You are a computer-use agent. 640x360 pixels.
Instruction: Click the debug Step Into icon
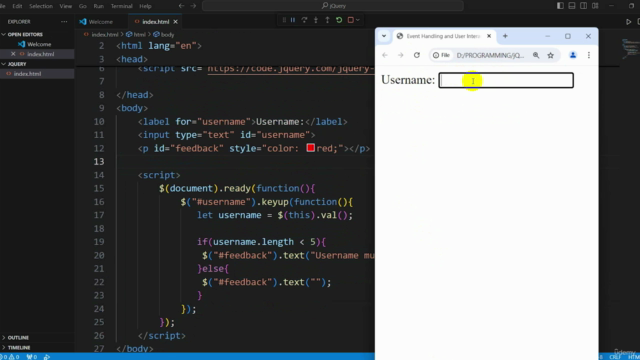(316, 20)
